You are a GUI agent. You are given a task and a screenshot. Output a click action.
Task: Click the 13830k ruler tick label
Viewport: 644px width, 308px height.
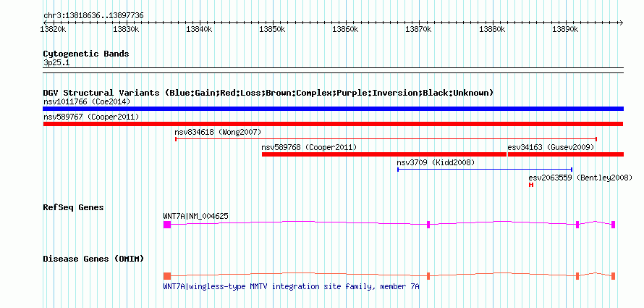point(127,29)
